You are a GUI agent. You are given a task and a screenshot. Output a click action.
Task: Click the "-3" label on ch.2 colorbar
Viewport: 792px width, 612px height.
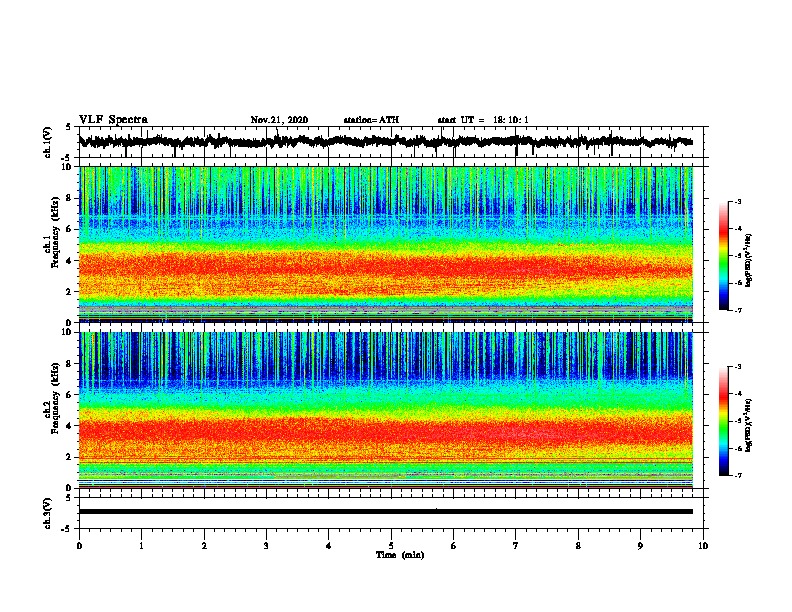coord(738,367)
